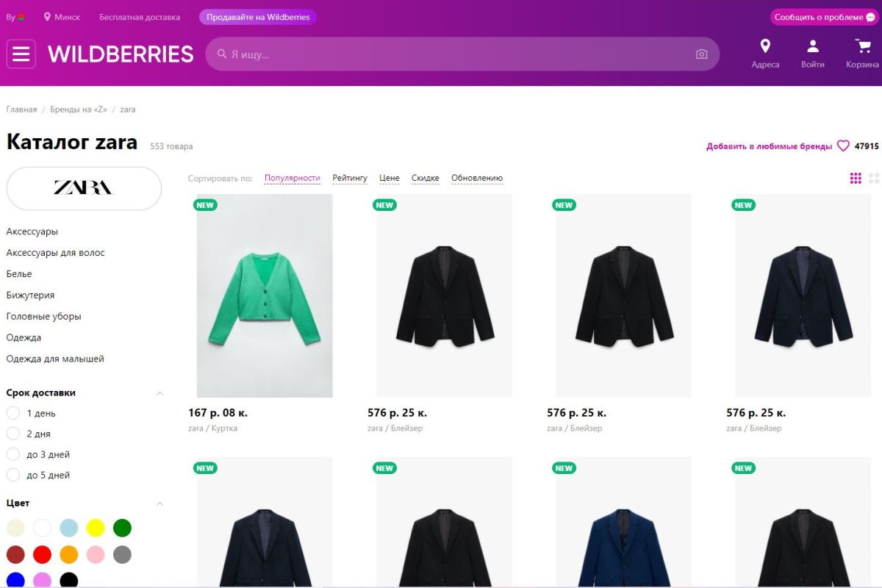Screen dimensions: 882x588
Task: Click the Продавайте на Wildberries button
Action: pos(258,17)
